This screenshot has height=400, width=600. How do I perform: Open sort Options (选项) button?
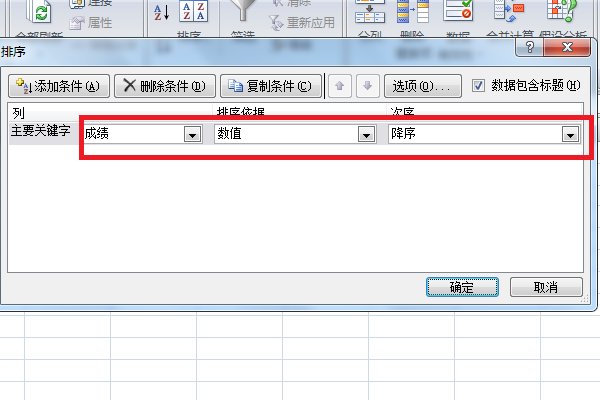423,86
